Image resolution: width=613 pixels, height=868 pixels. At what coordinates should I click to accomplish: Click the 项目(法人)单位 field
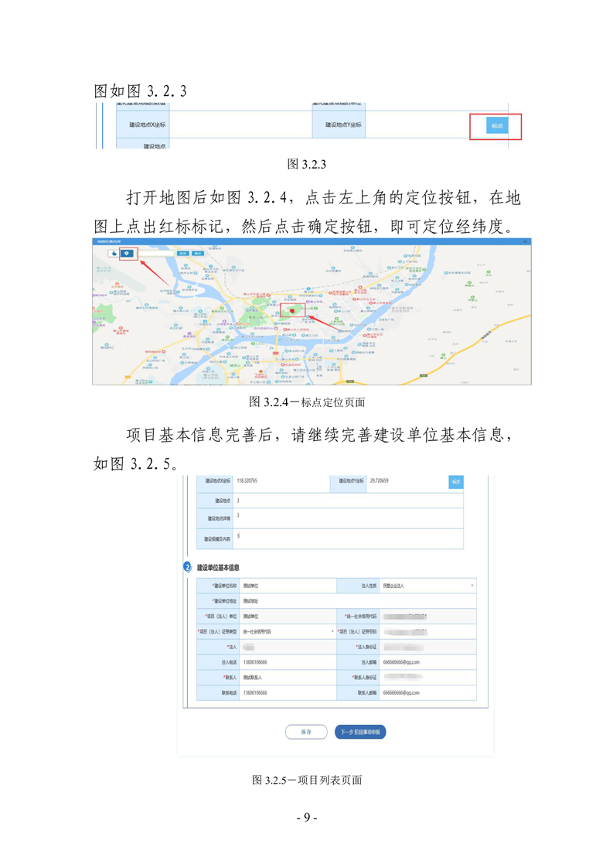(288, 616)
